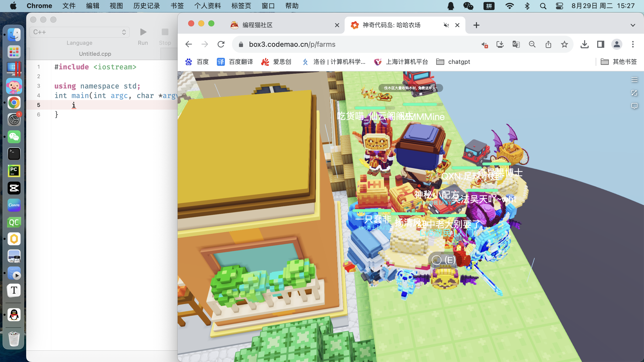Image resolution: width=644 pixels, height=362 pixels.
Task: Toggle Chrome side panel
Action: 601,44
